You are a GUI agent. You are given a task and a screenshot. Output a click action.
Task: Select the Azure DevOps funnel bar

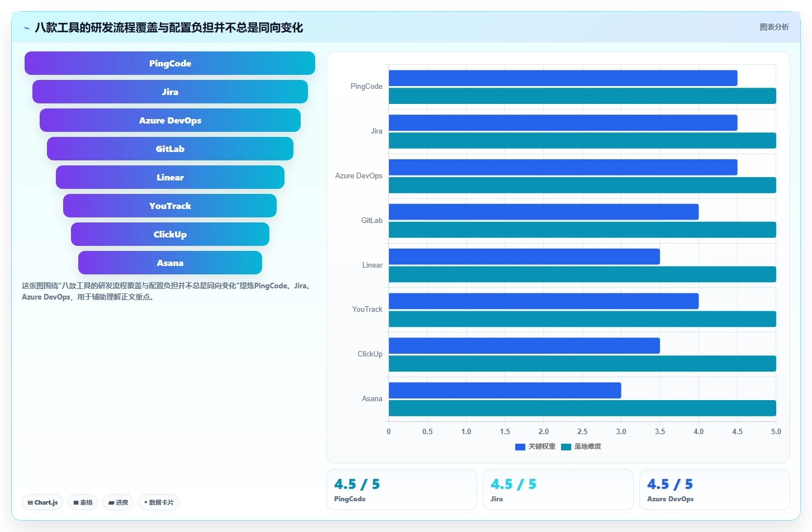tap(170, 120)
